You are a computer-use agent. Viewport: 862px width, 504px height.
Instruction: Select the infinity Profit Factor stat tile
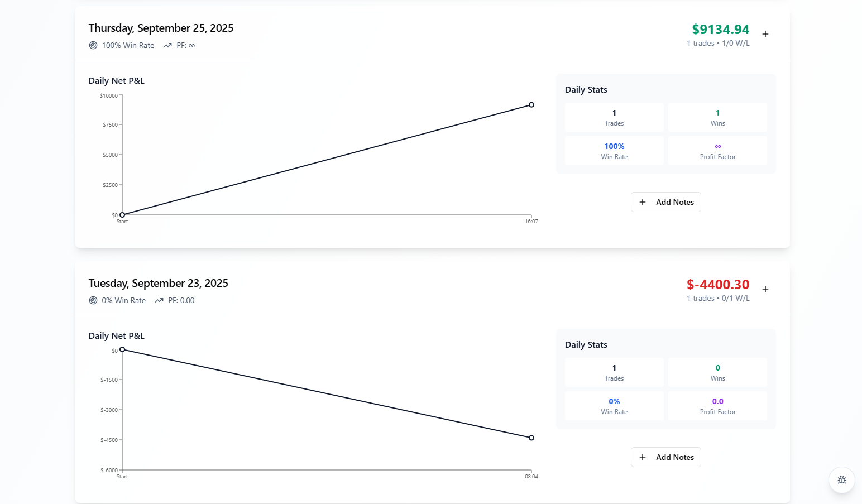[x=717, y=151]
